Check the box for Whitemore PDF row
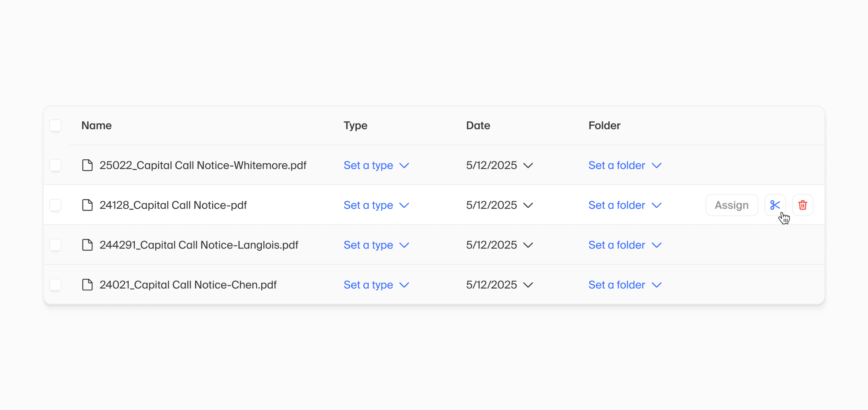This screenshot has width=868, height=410. [55, 165]
